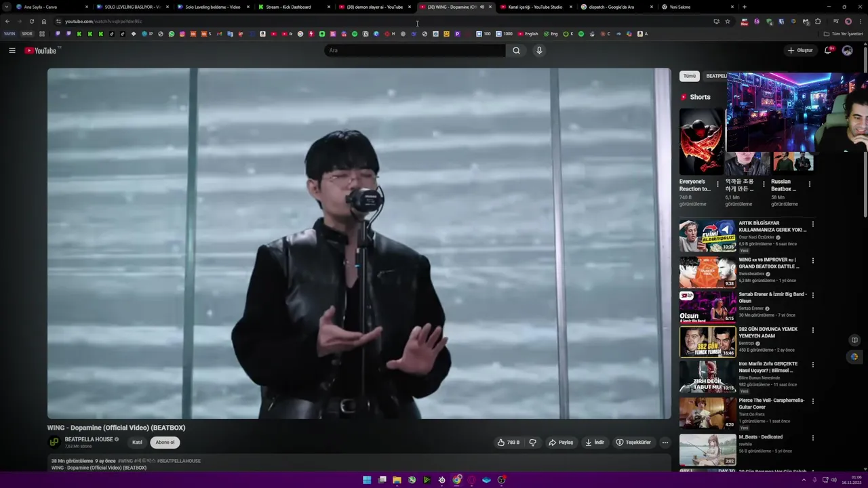Open options for Everyone's Reaction short

click(x=717, y=184)
